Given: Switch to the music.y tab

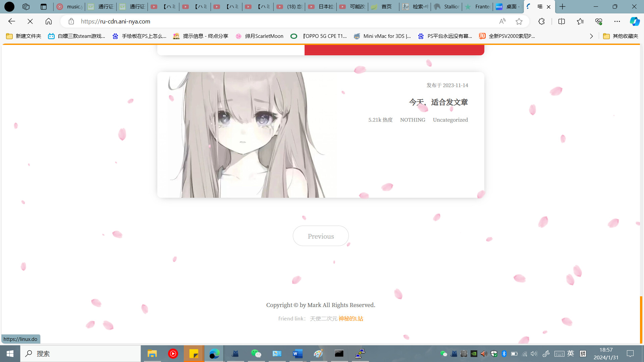Looking at the screenshot, I should click(69, 7).
